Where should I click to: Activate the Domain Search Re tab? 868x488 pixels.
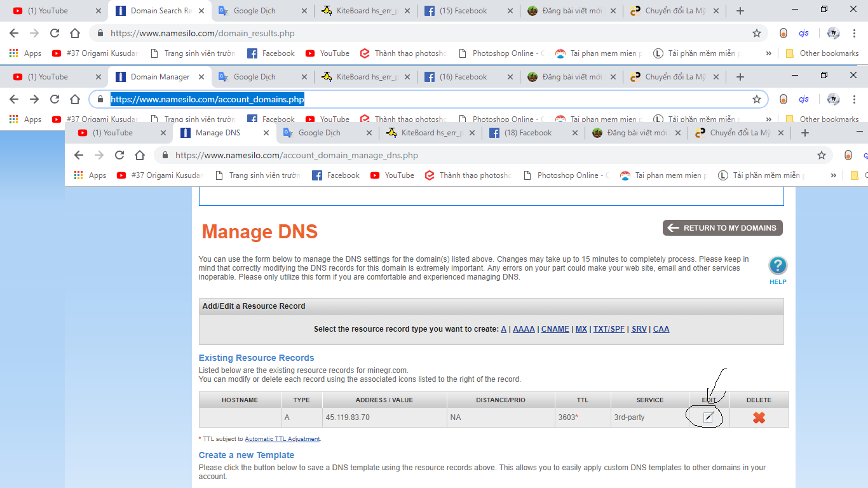[x=160, y=11]
